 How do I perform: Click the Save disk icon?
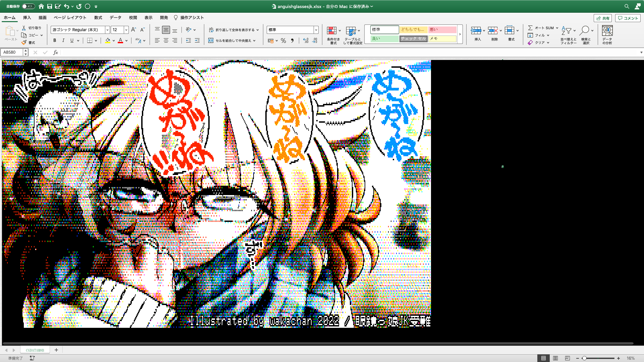pyautogui.click(x=50, y=6)
